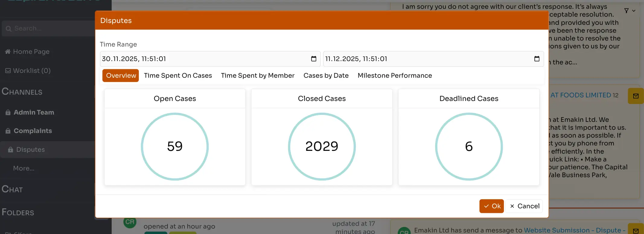Viewport: 644px width, 234px height.
Task: Open Website Submission - Dispute link
Action: 575,230
